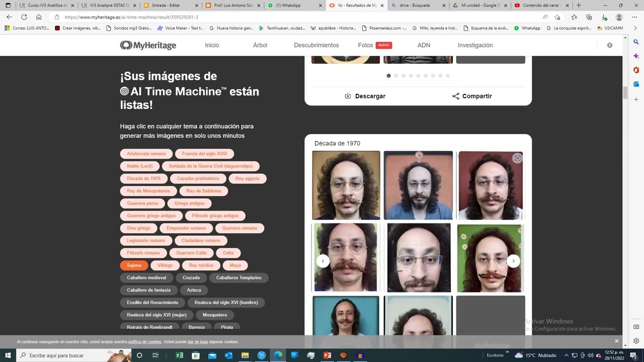Show hidden system tray icons chevron
644x362 pixels.
click(x=566, y=355)
